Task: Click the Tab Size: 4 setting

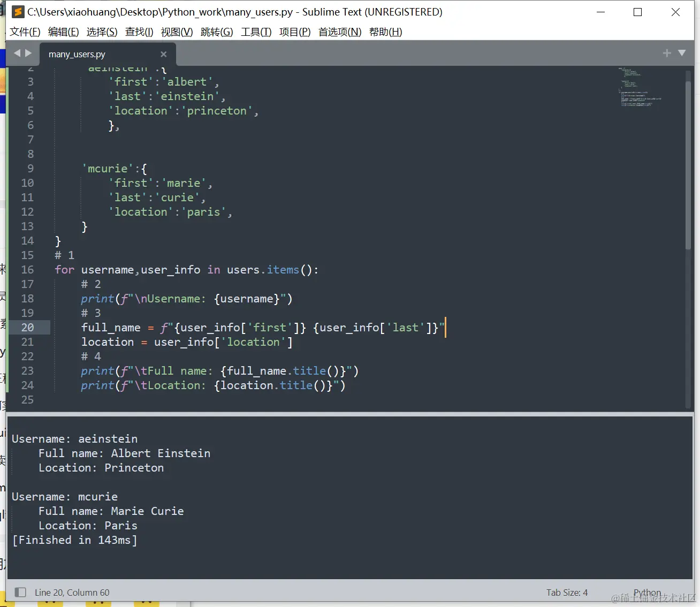Action: [x=567, y=593]
